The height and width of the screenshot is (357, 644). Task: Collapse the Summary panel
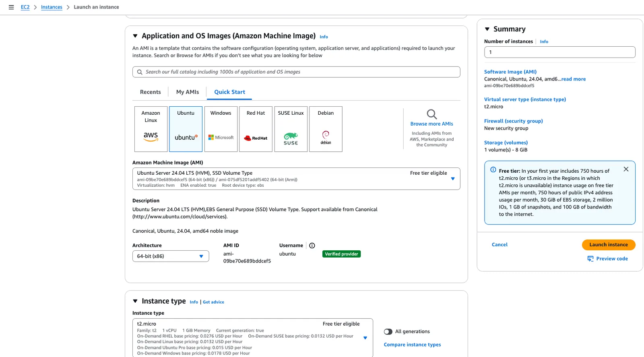click(x=487, y=29)
